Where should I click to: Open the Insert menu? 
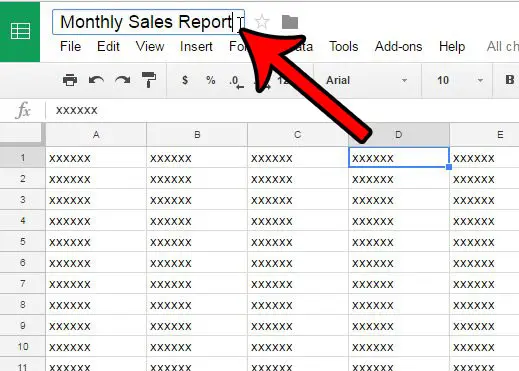pyautogui.click(x=196, y=46)
